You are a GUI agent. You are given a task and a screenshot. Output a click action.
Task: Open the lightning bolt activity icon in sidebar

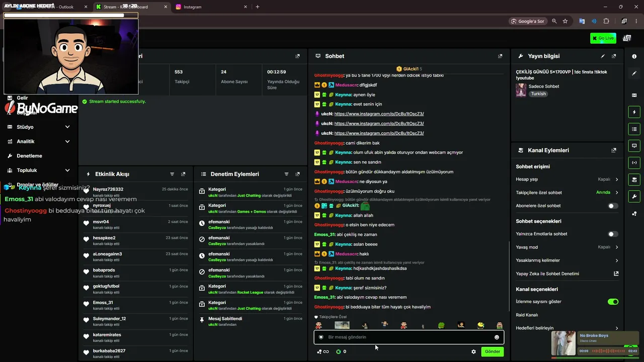(634, 112)
